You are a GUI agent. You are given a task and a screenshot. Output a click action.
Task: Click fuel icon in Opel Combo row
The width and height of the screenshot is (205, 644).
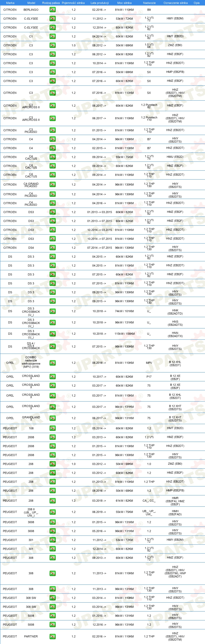point(52,363)
